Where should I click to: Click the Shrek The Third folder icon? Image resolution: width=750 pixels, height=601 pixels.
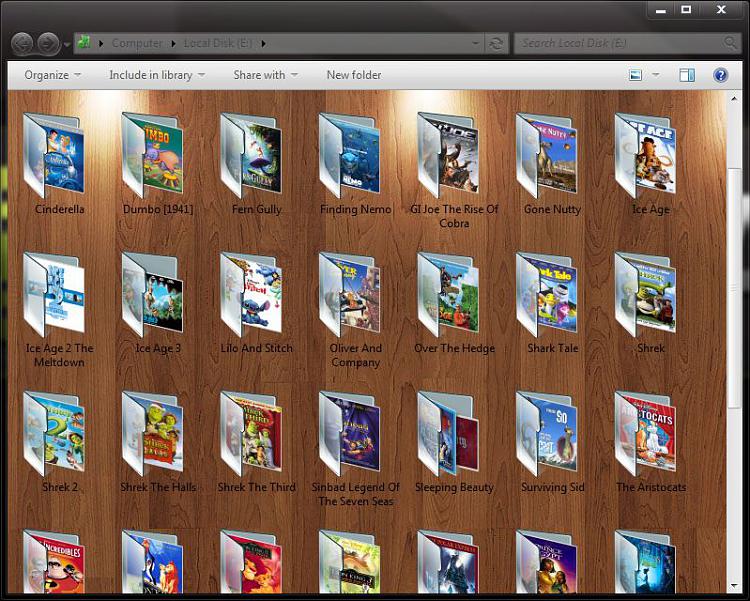(x=251, y=434)
